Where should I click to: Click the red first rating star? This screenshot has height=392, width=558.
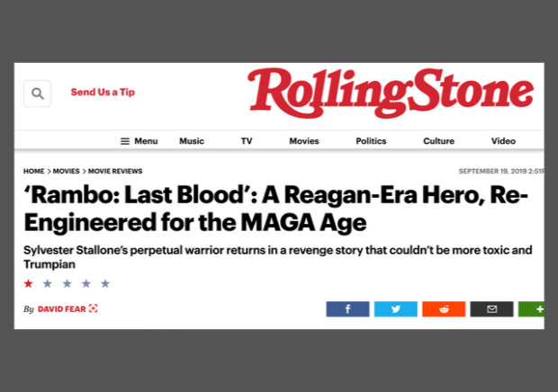click(x=29, y=283)
